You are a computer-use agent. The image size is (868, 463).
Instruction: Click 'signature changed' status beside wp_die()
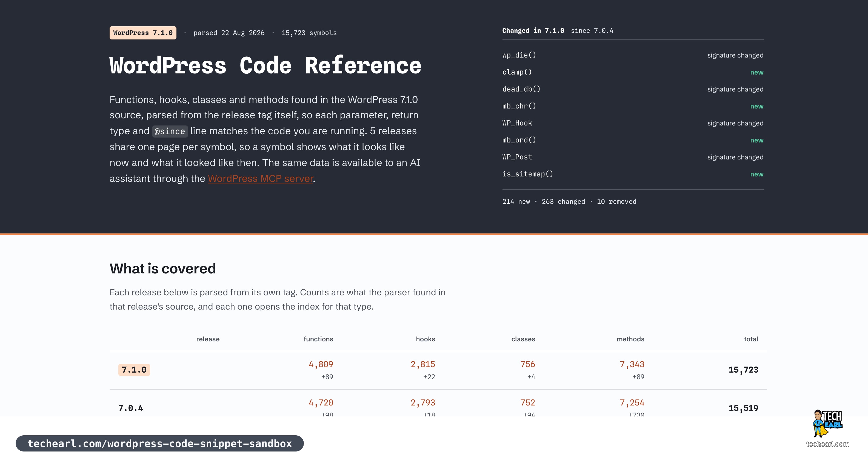[x=735, y=55]
